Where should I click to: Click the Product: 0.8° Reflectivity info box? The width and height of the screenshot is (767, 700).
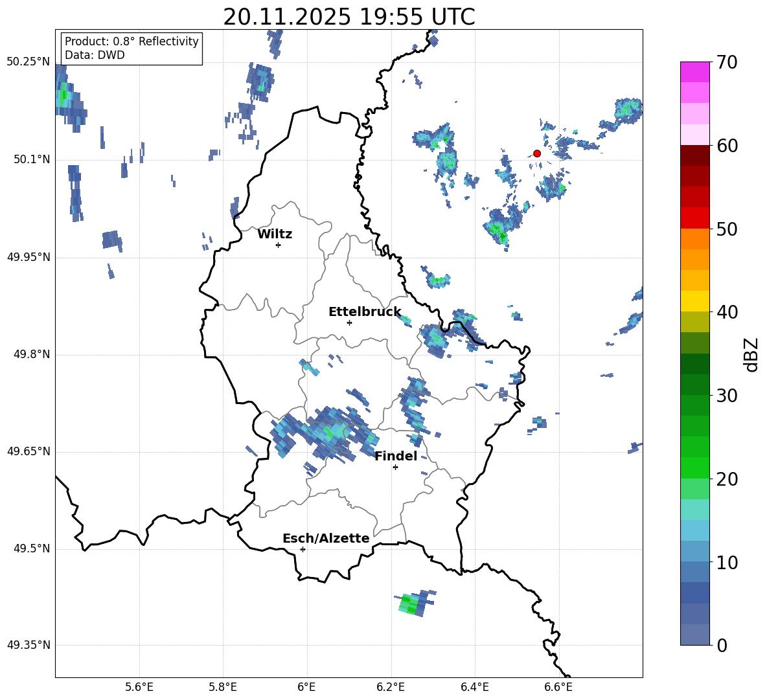point(132,49)
